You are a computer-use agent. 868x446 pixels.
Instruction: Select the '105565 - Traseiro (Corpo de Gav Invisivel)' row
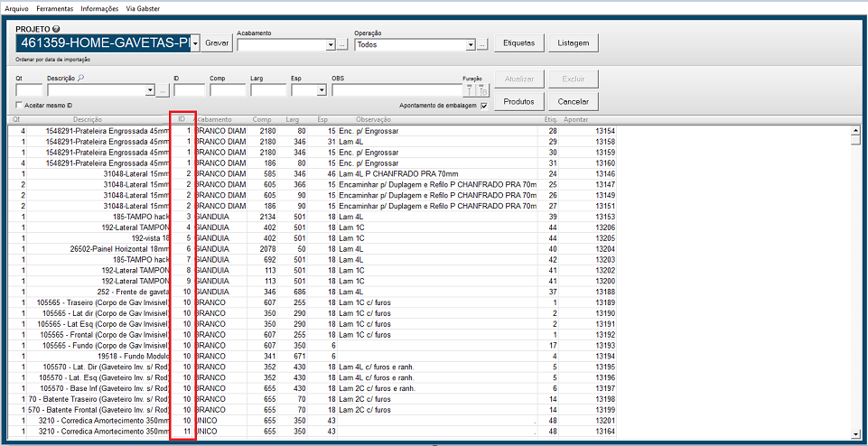(x=313, y=302)
